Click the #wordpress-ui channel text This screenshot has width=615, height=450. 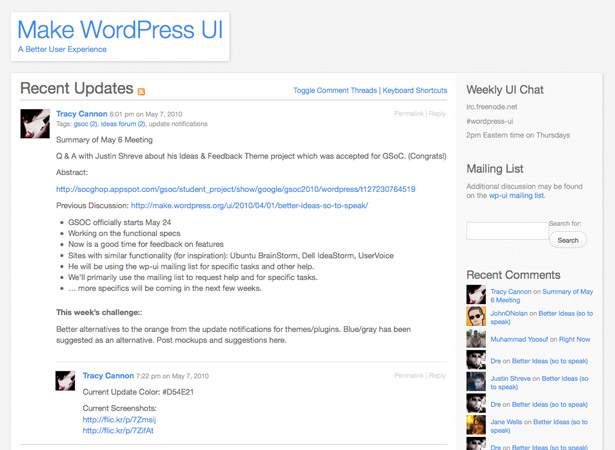tap(489, 121)
